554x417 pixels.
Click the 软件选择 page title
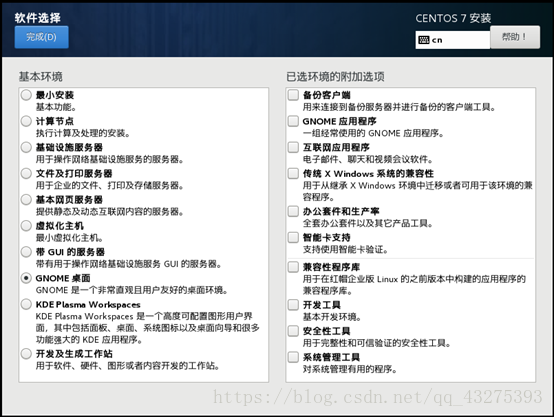point(37,18)
